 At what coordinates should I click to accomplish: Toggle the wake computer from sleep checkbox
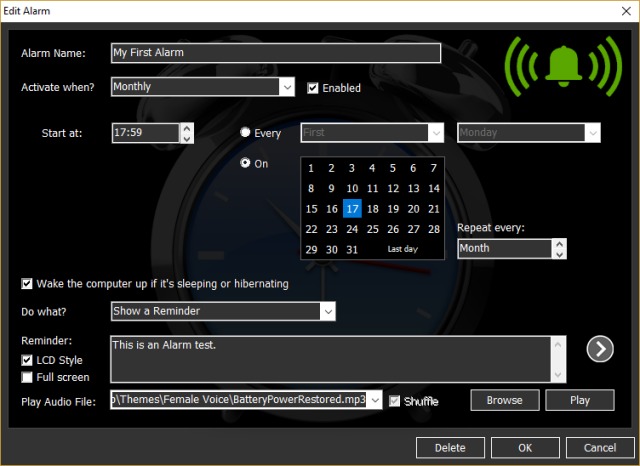(27, 284)
